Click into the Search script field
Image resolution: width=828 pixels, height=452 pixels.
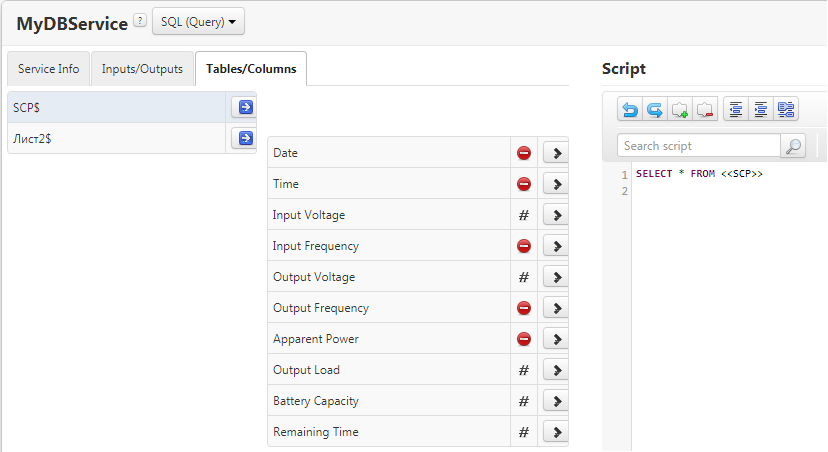click(698, 146)
